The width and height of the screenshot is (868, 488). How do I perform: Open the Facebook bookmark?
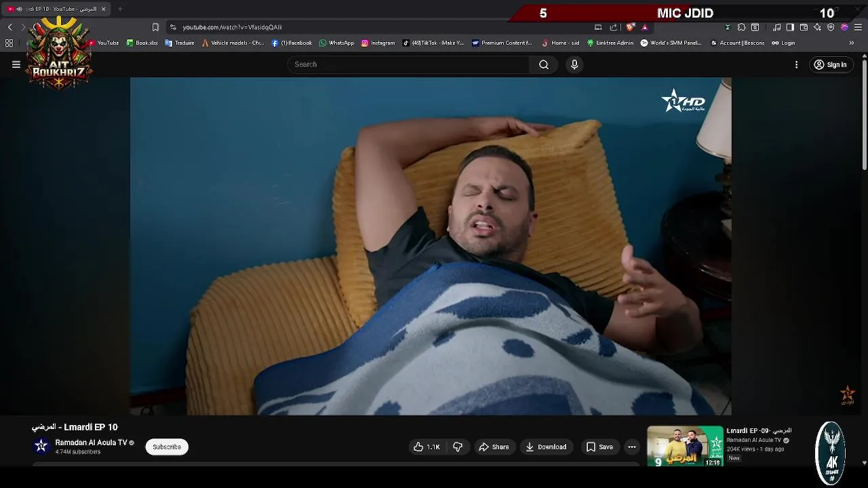point(292,43)
